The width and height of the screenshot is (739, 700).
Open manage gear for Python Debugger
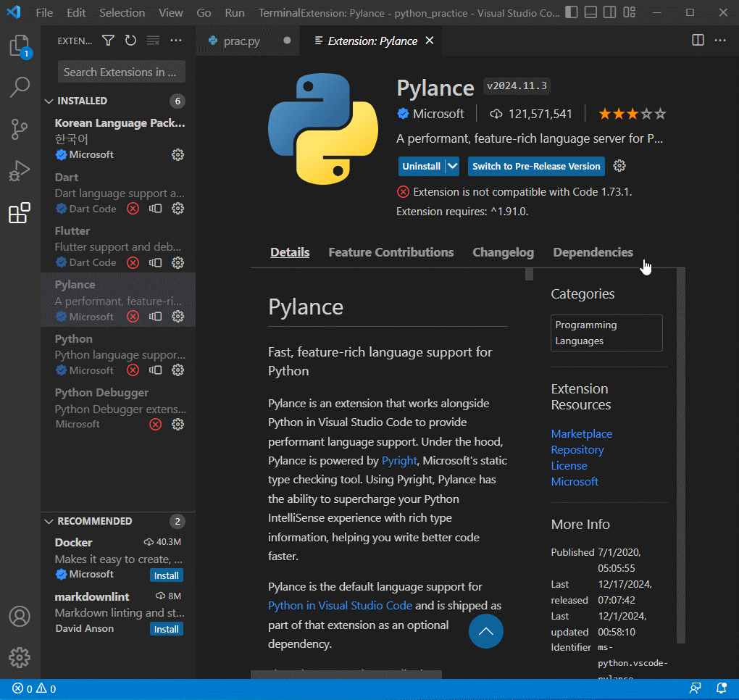pyautogui.click(x=178, y=424)
